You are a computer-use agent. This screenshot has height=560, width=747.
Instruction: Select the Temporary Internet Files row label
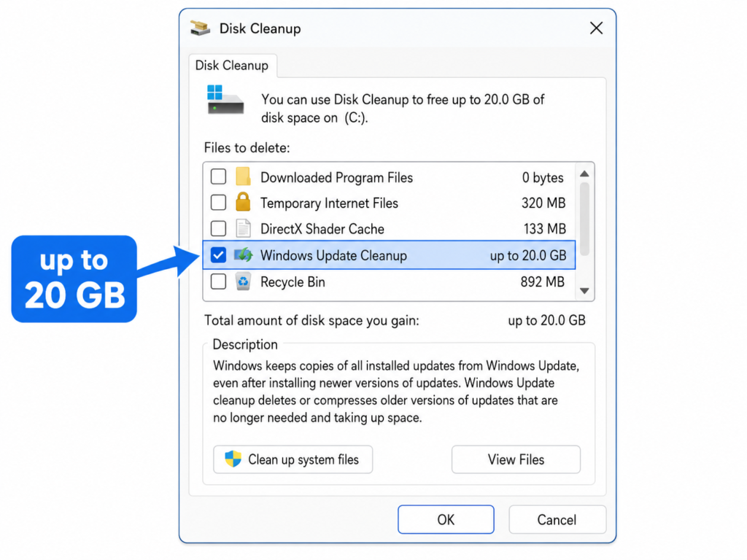click(329, 203)
